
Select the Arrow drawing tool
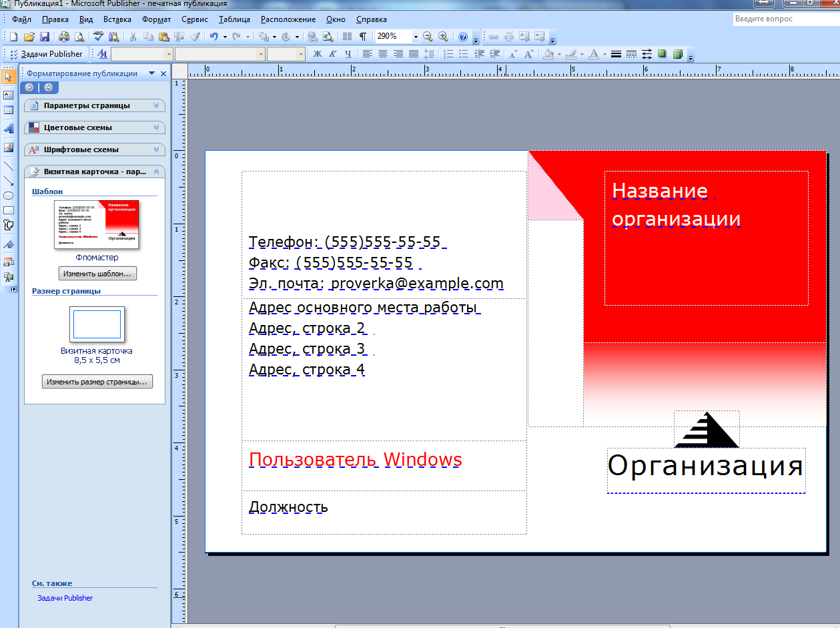[9, 180]
